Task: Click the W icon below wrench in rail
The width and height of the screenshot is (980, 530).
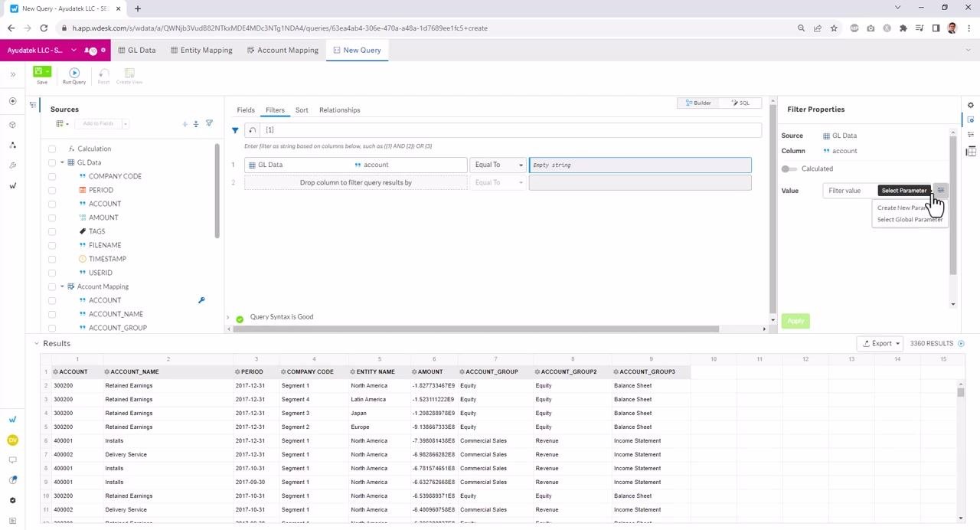Action: tap(12, 185)
